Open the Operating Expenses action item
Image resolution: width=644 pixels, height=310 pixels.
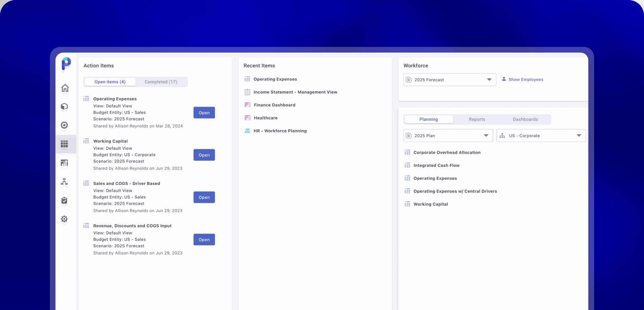[204, 113]
